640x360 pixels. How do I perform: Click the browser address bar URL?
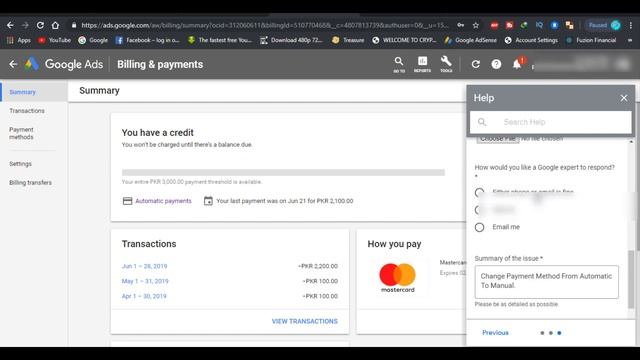coord(264,25)
